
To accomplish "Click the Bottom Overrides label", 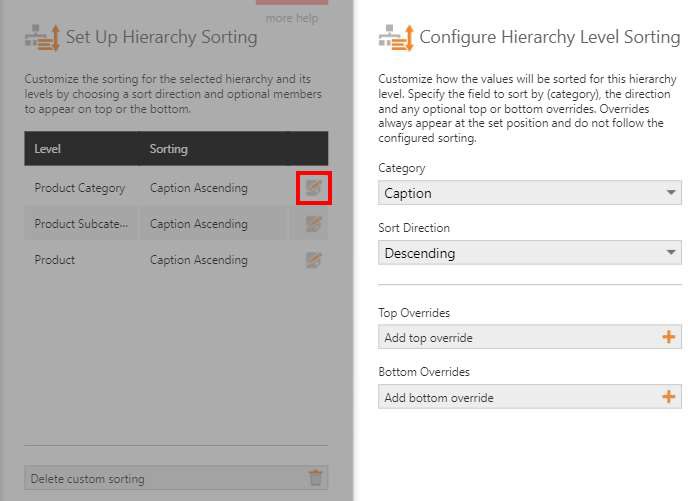I will click(424, 372).
